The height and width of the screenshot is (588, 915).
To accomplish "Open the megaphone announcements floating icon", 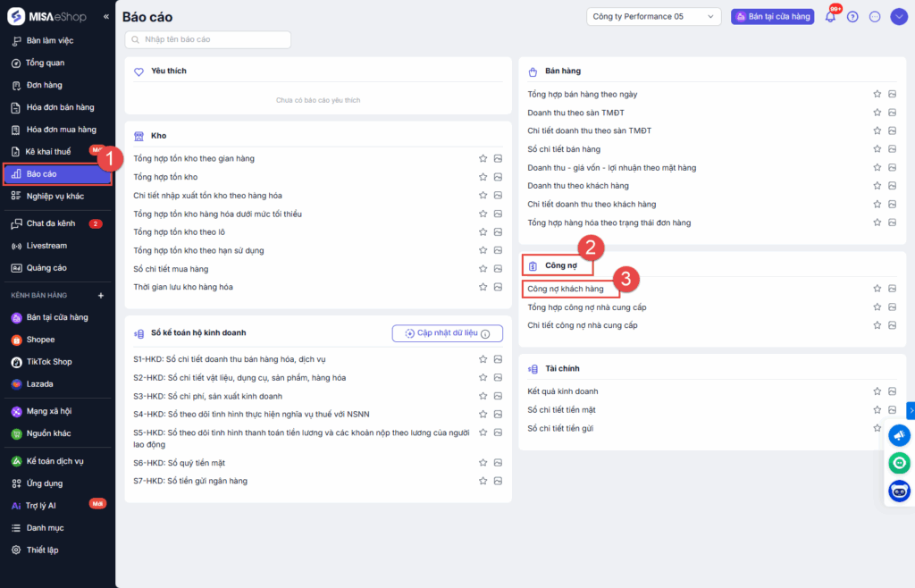I will tap(899, 436).
